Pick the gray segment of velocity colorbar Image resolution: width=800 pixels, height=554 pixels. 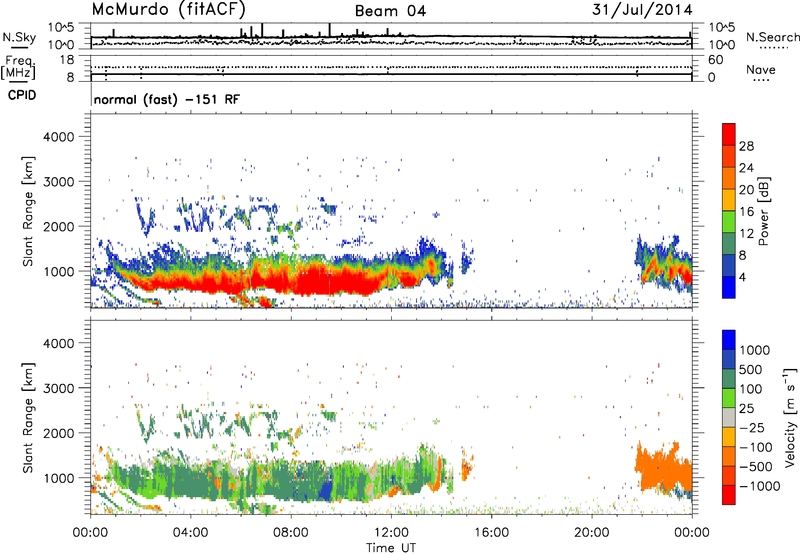point(729,418)
